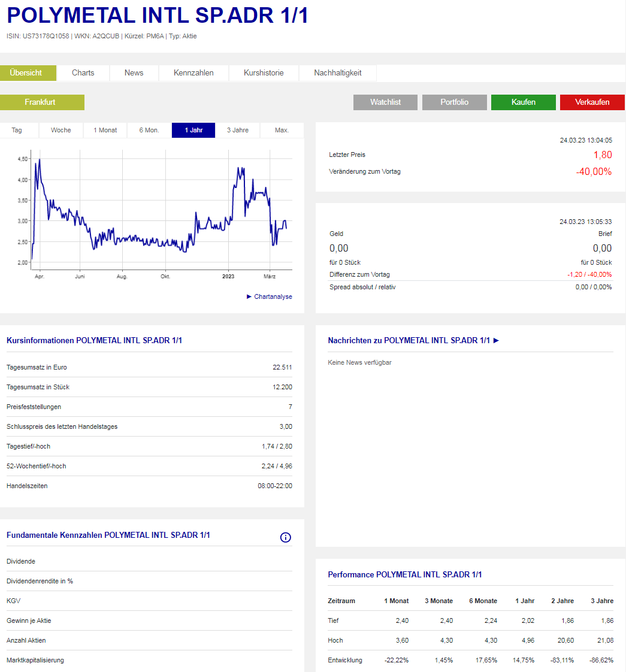Go to the Kurshistorie tab

[264, 72]
